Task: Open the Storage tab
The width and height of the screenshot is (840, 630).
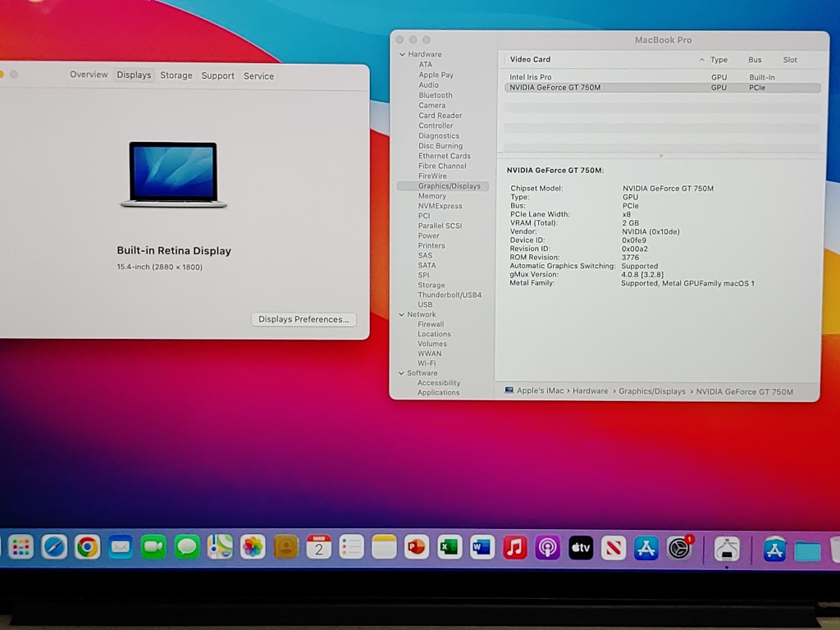Action: click(176, 75)
